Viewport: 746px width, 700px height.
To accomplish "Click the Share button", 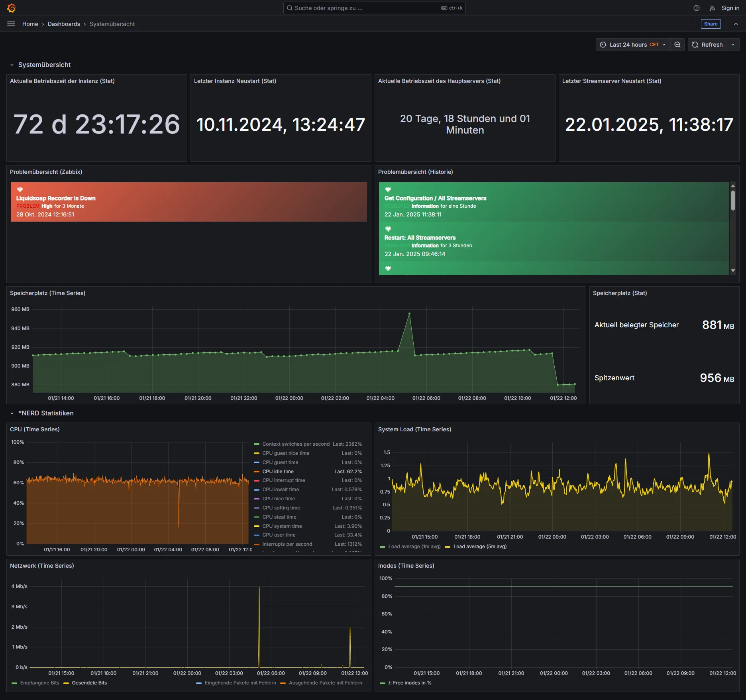I will (x=711, y=24).
